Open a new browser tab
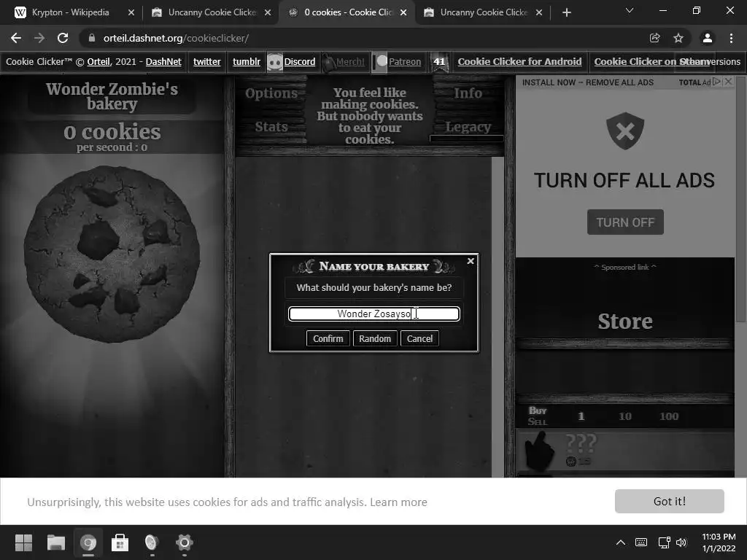This screenshot has width=747, height=560. [566, 12]
